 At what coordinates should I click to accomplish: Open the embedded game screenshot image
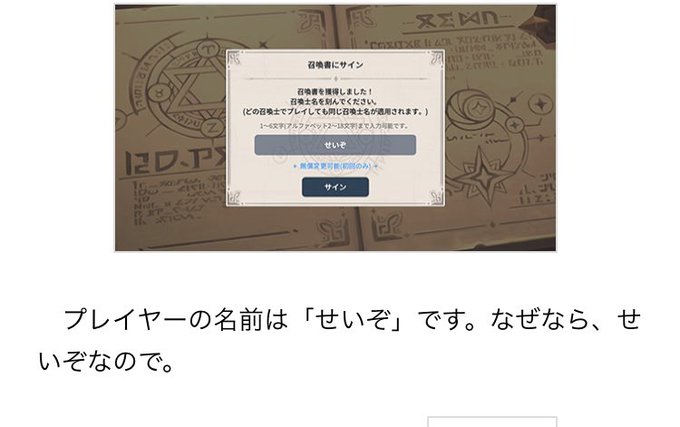click(x=335, y=127)
